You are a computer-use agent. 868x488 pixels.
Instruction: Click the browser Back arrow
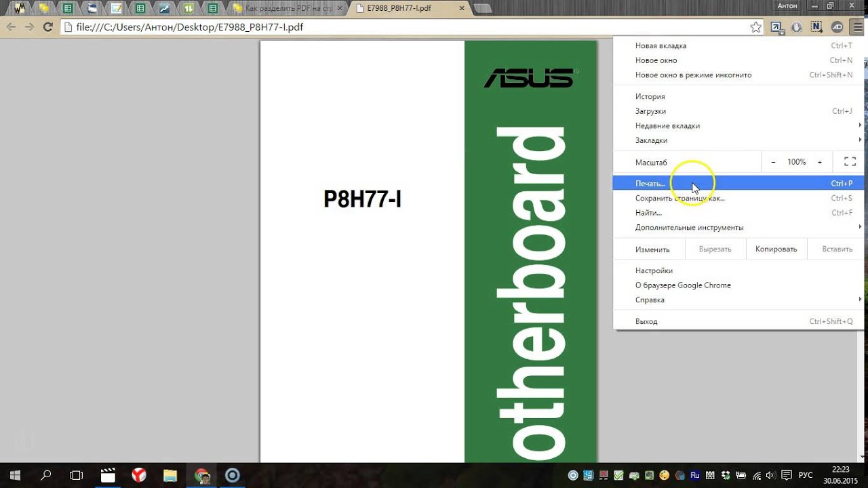pyautogui.click(x=11, y=27)
